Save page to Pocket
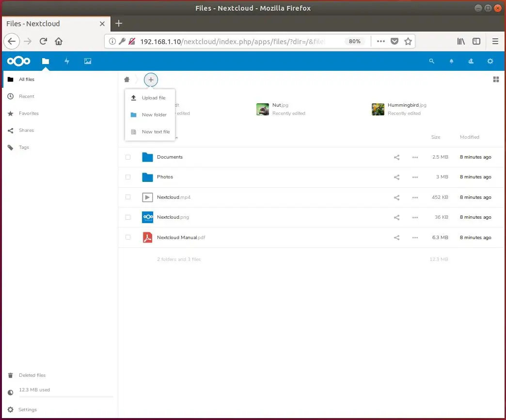 pyautogui.click(x=395, y=41)
